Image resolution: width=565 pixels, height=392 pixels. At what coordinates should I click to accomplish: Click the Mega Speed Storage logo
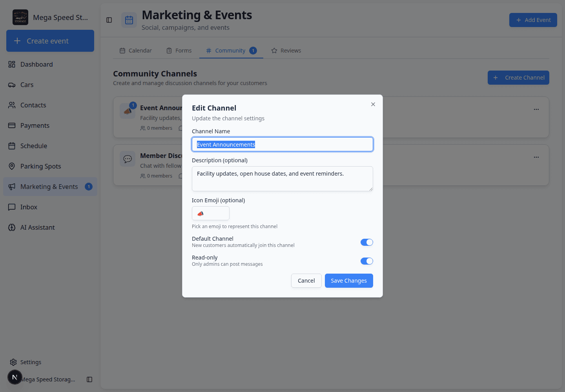tap(20, 17)
